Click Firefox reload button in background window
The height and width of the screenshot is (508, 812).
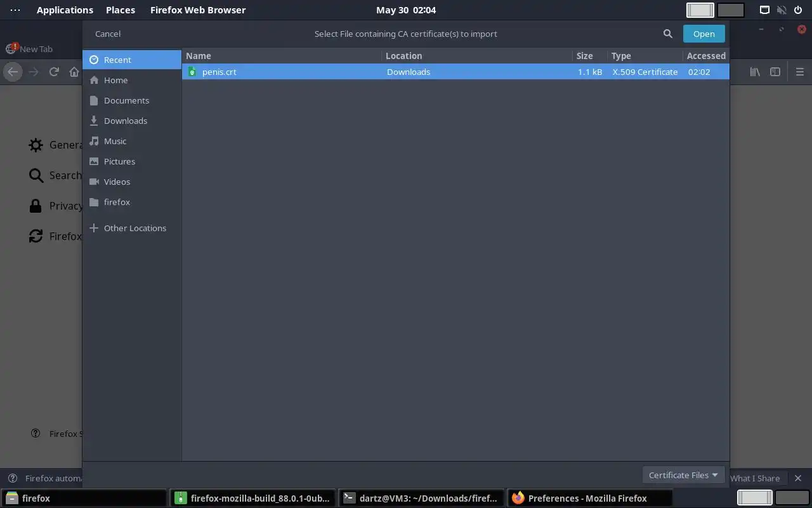(x=54, y=72)
